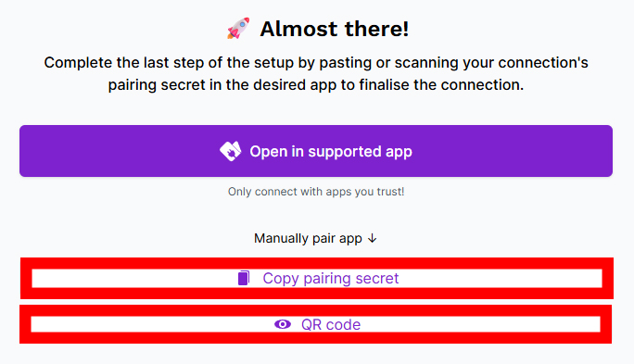Click the 'Manually pair app' text label
The width and height of the screenshot is (634, 364).
(308, 238)
